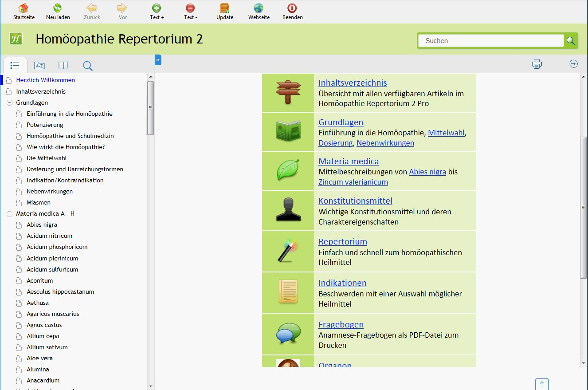The width and height of the screenshot is (588, 390).
Task: Collapse the Materia medica A - H section
Action: [10, 213]
